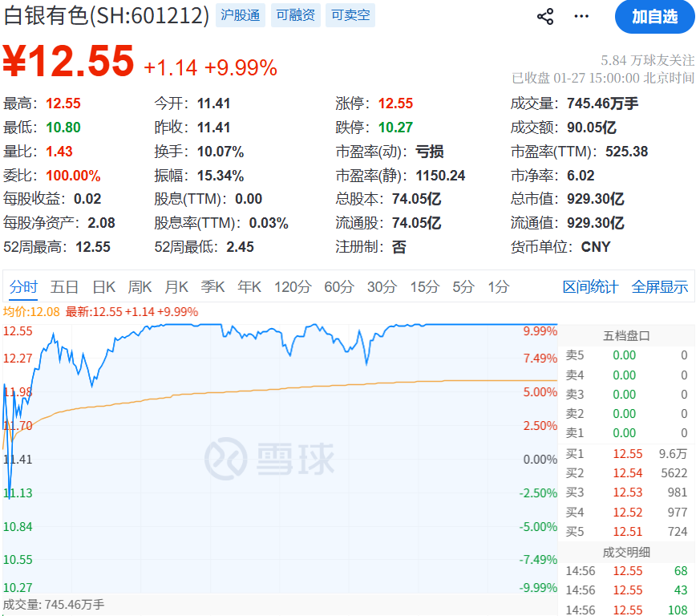This screenshot has height=616, width=700.
Task: Select the 15分 interval tab
Action: tap(424, 287)
